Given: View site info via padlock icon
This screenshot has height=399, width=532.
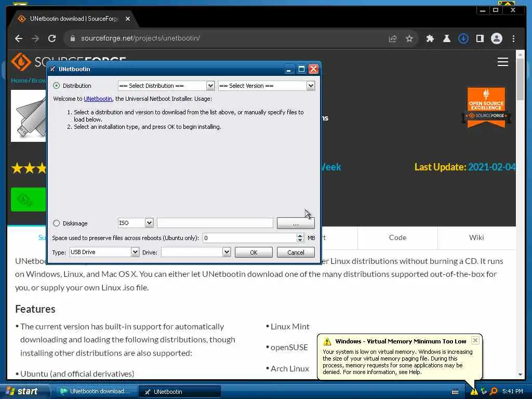Looking at the screenshot, I should coord(72,38).
